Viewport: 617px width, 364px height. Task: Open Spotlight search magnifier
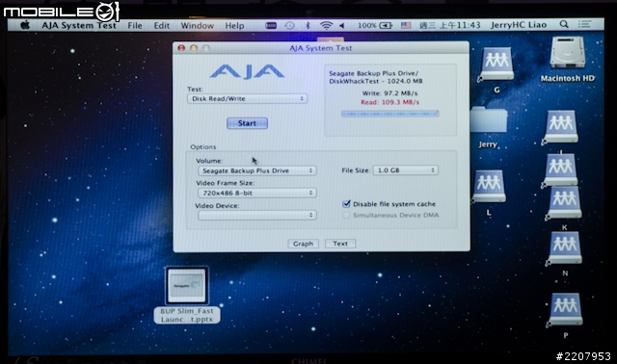(x=564, y=25)
